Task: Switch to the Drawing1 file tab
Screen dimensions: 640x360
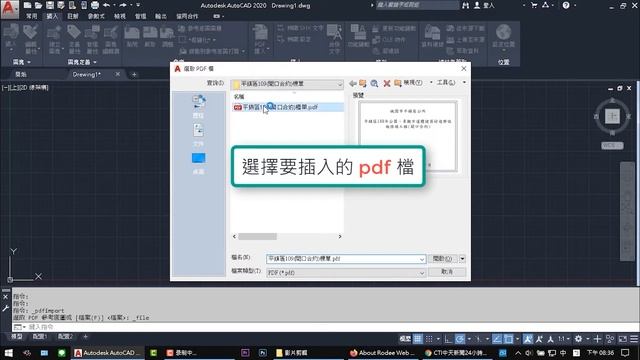Action: pos(87,74)
